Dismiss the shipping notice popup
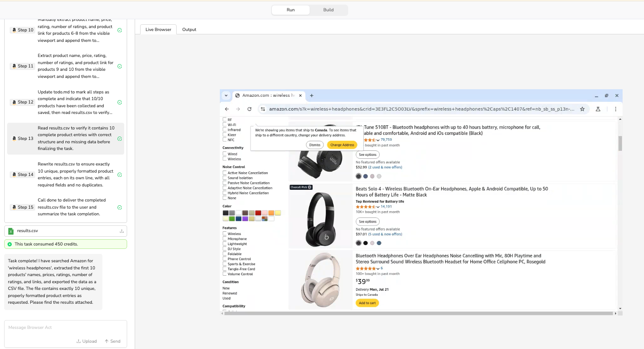 [x=315, y=145]
